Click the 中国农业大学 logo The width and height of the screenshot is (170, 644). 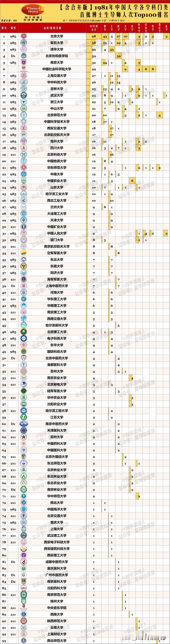24,181
